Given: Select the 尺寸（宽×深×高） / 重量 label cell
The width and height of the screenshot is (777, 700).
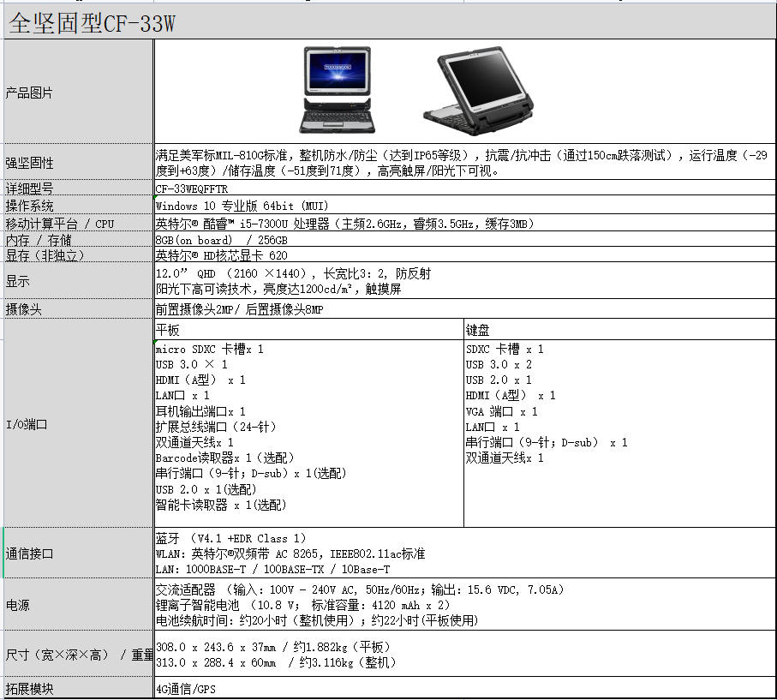Looking at the screenshot, I should 78,655.
